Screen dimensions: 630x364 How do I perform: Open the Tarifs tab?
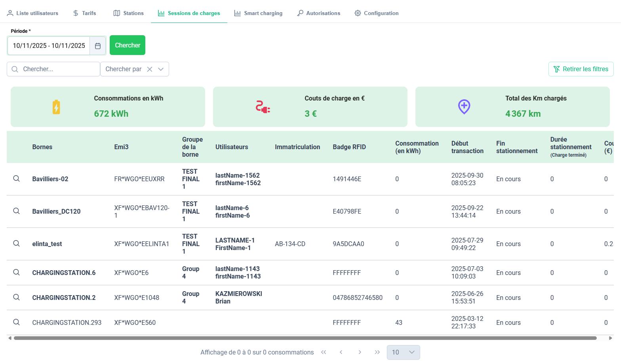84,13
